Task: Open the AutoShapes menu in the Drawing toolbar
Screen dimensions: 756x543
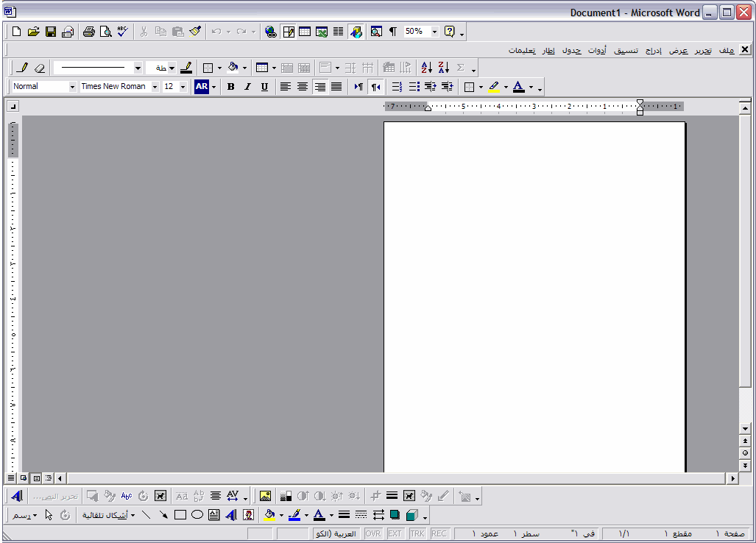Action: point(108,515)
